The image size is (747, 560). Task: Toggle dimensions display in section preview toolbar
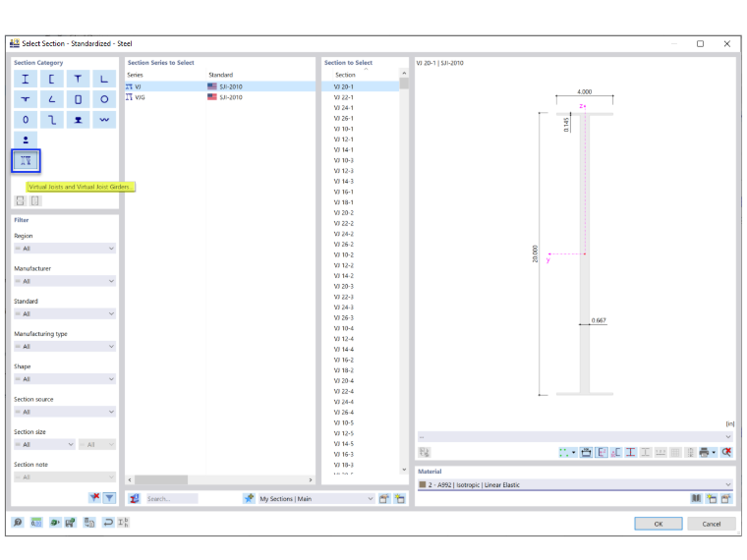[x=586, y=452]
